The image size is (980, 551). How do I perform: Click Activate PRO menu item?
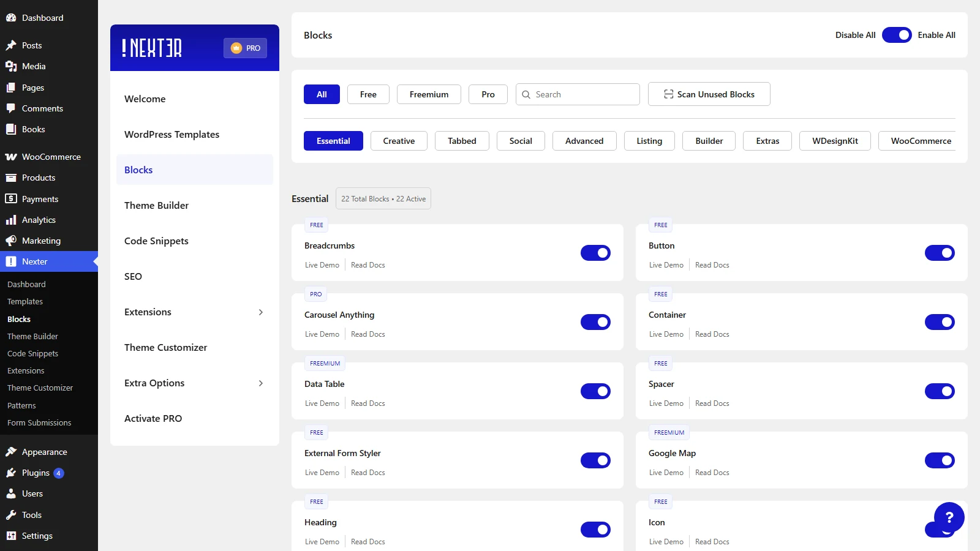[195, 418]
